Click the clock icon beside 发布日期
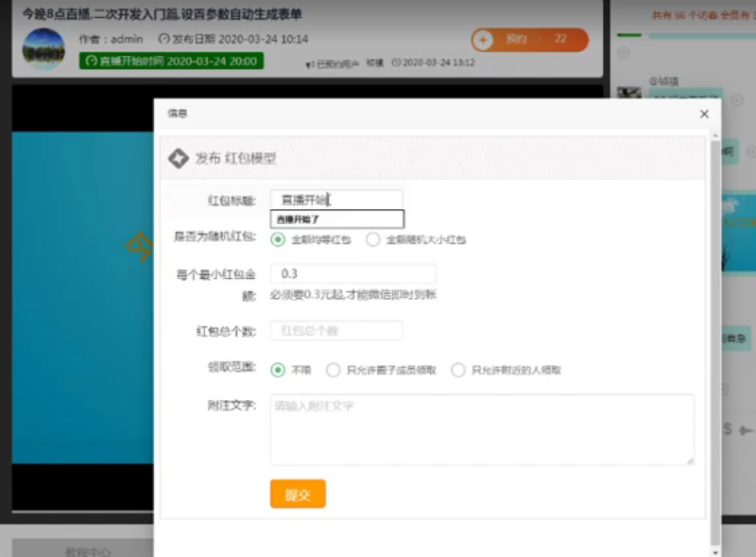The image size is (756, 557). [x=163, y=40]
